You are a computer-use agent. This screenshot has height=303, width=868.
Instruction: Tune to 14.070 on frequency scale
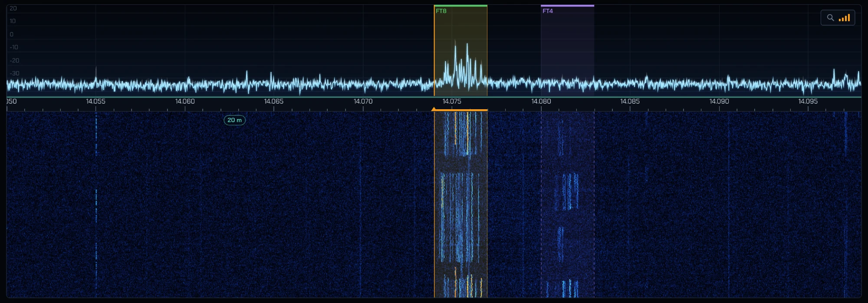click(363, 101)
